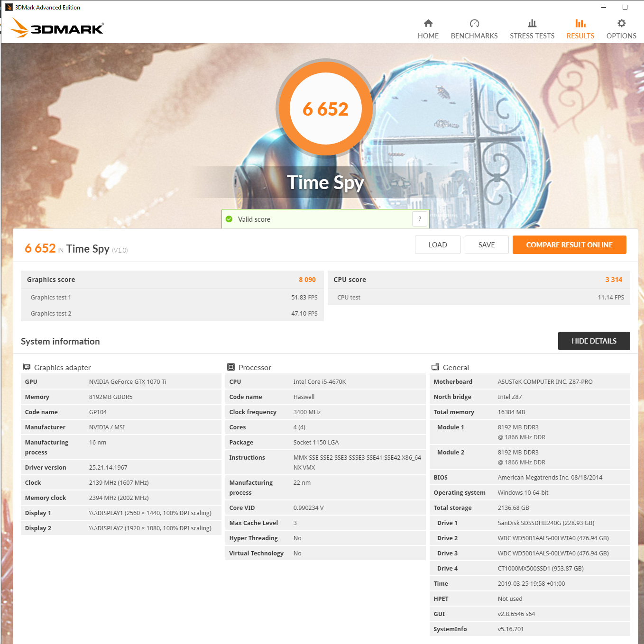Click the Benchmarks gauge icon
Image resolution: width=644 pixels, height=644 pixels.
pos(474,23)
